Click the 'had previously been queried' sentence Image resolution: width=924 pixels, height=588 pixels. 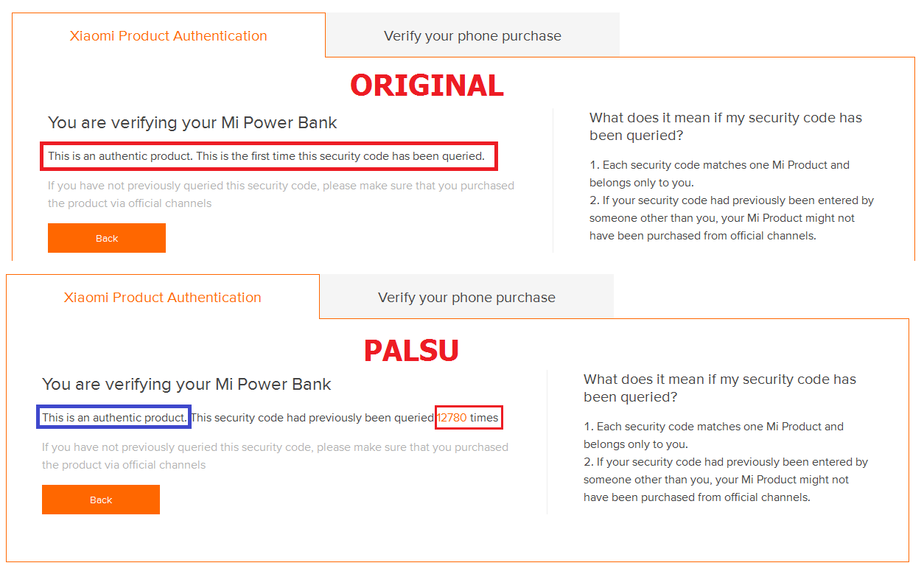pyautogui.click(x=312, y=417)
